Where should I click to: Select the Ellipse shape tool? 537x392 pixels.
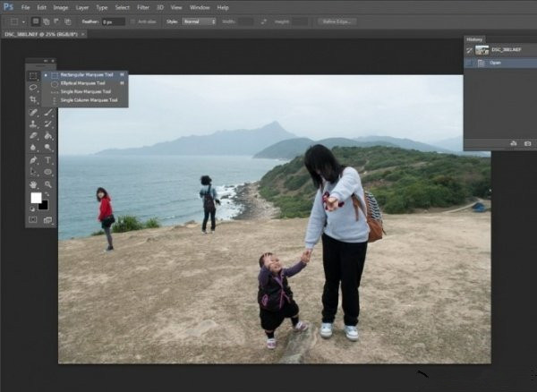pyautogui.click(x=48, y=172)
